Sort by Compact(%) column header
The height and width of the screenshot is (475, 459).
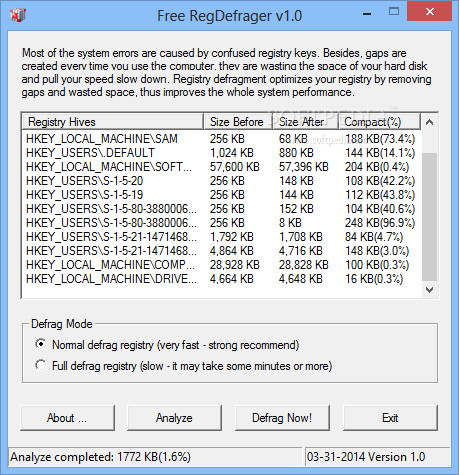pyautogui.click(x=379, y=122)
